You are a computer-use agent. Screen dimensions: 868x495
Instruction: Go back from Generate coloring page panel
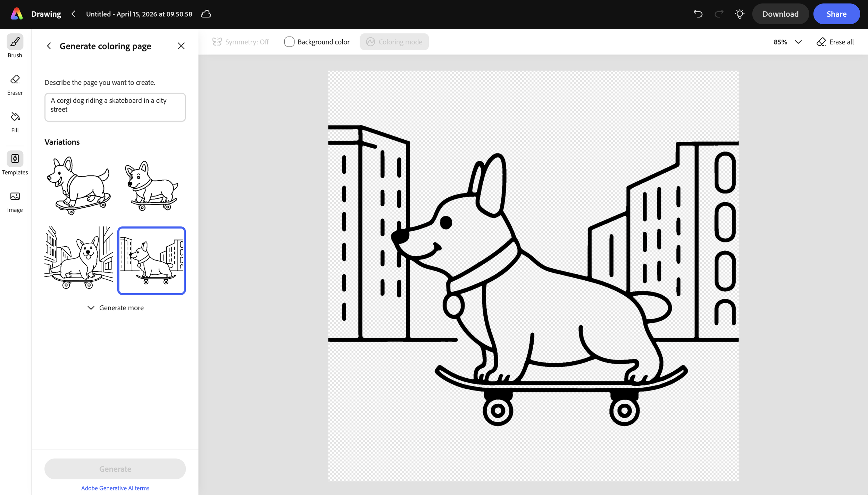[49, 46]
